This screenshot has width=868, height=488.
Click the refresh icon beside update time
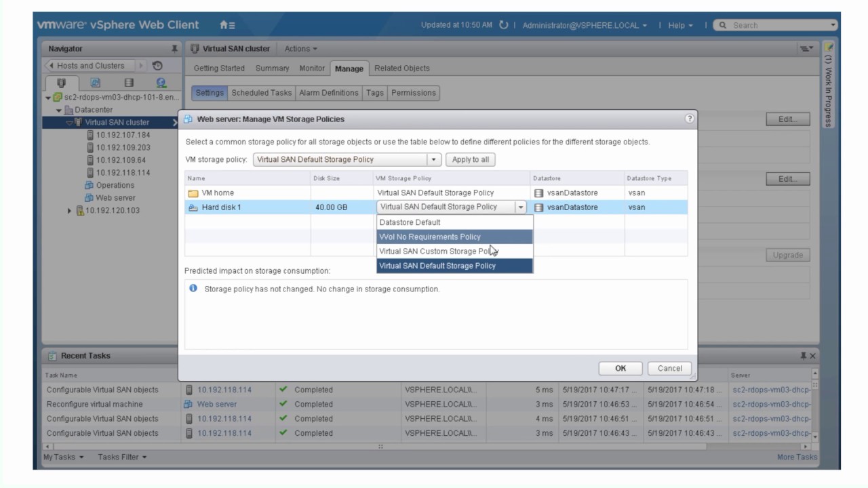[503, 25]
